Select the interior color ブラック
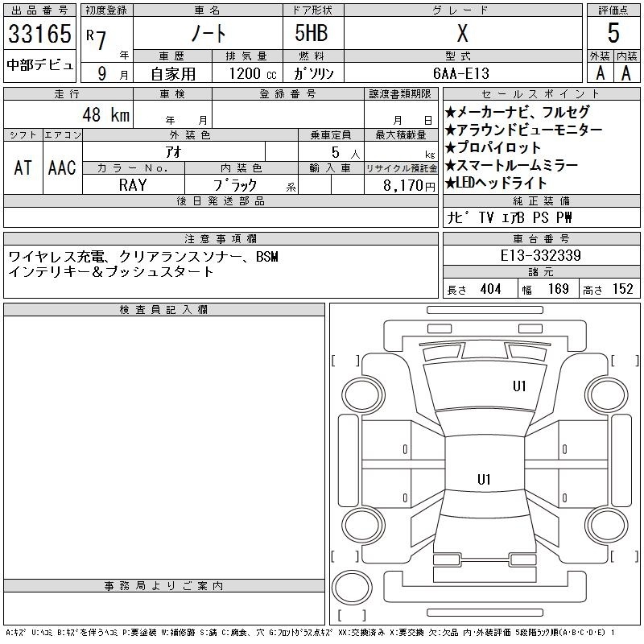644x644 pixels. pos(235,185)
